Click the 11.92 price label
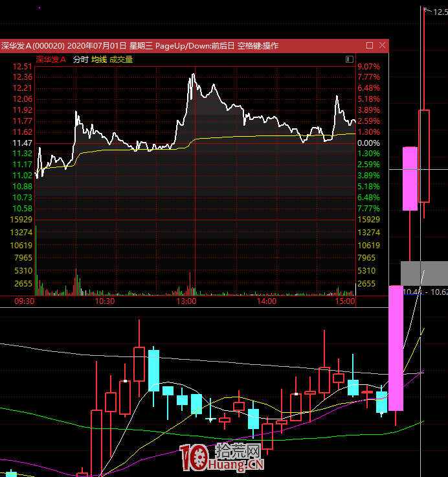 tap(22, 110)
